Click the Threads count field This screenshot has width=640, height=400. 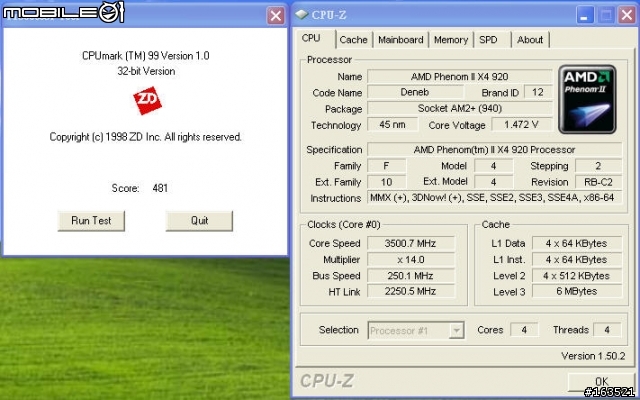(x=607, y=330)
